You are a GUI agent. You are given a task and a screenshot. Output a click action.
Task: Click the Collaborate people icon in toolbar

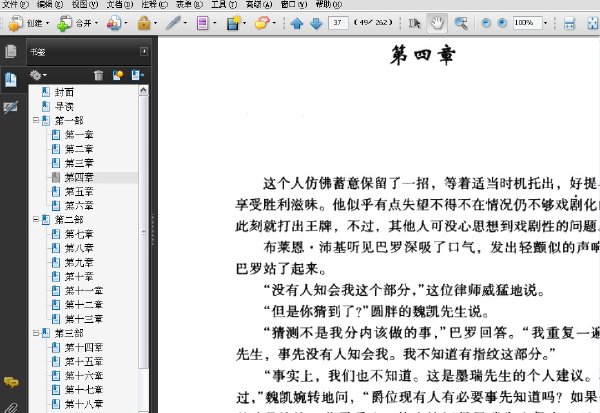114,23
